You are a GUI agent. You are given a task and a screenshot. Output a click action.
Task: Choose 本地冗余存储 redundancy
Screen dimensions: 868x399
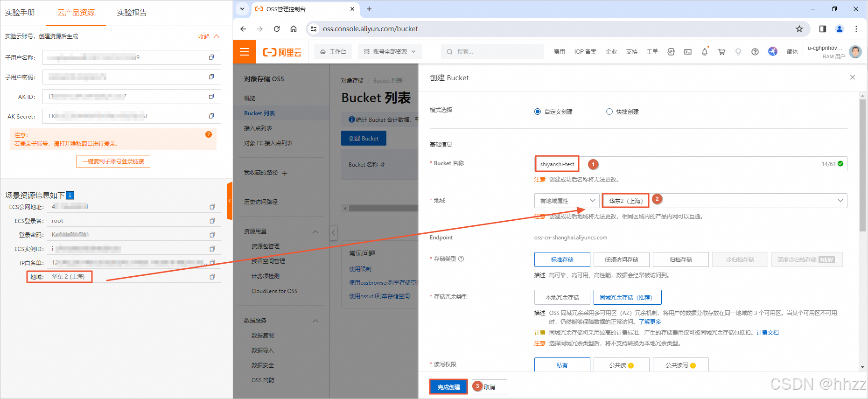click(562, 297)
